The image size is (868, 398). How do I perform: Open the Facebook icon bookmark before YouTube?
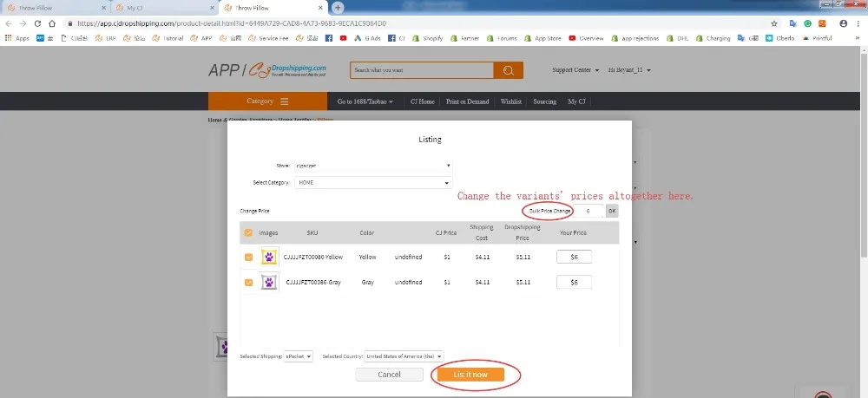pos(329,38)
